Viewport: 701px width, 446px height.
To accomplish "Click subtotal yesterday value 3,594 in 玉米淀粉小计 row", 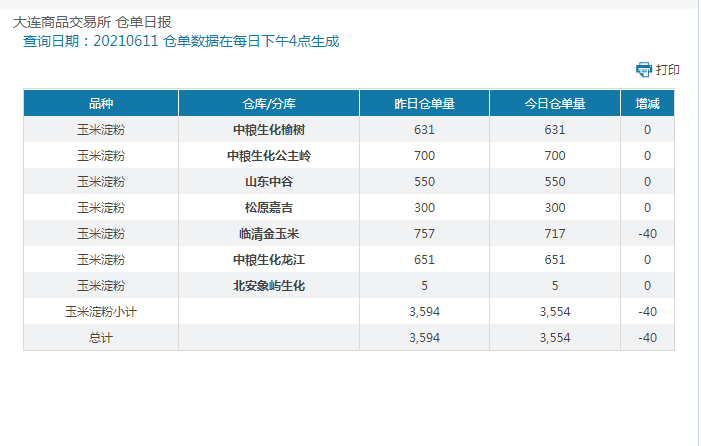I will [x=424, y=311].
